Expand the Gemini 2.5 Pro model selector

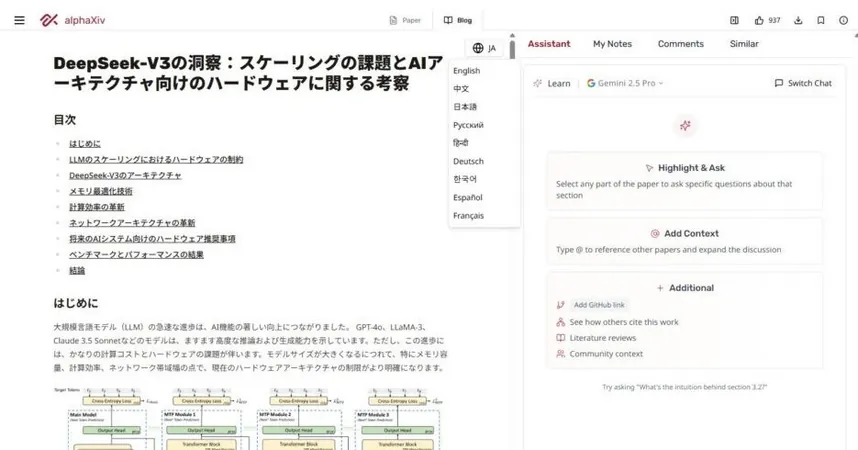(x=625, y=83)
